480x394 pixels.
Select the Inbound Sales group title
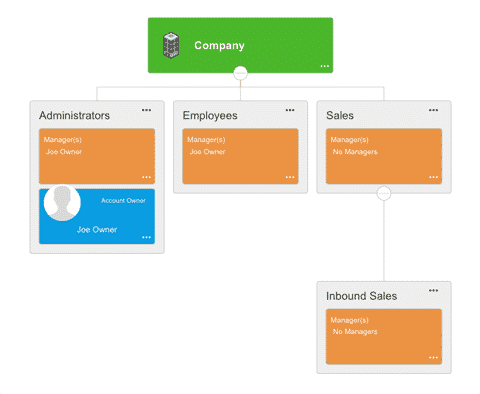tap(361, 296)
